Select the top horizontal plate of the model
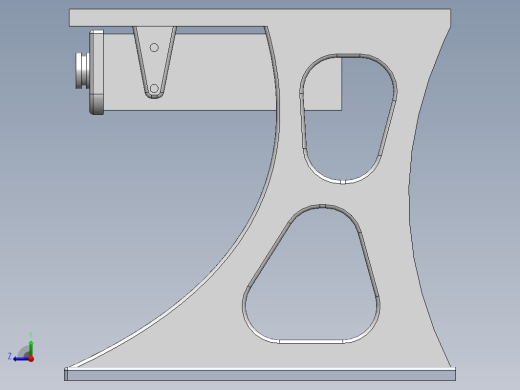520x390 pixels. coord(260,17)
